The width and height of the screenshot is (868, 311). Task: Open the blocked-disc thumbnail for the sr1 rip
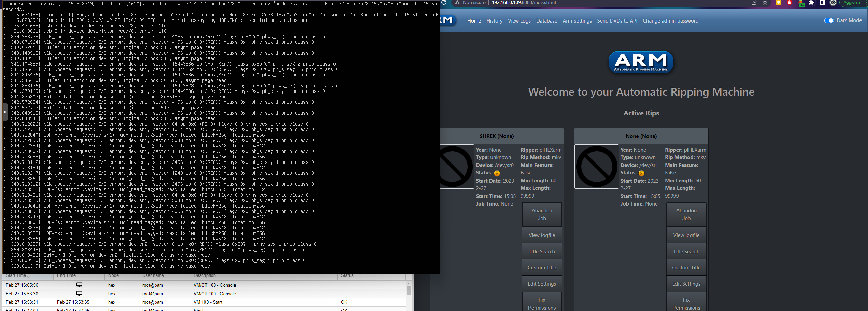pos(596,167)
